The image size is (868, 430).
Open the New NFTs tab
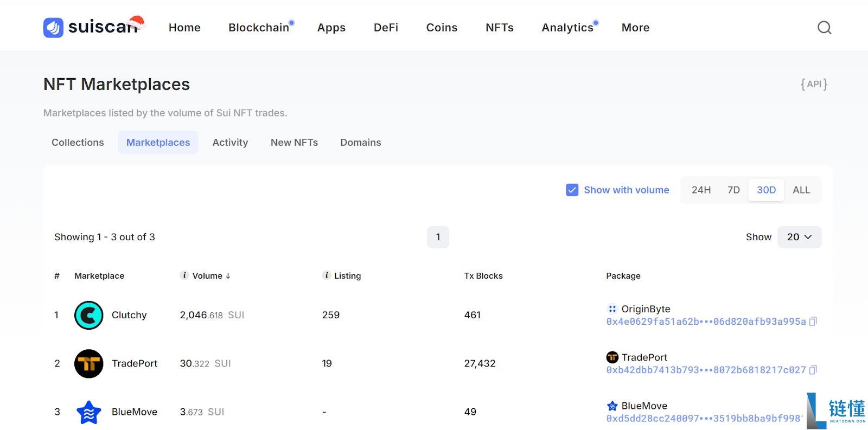point(294,142)
